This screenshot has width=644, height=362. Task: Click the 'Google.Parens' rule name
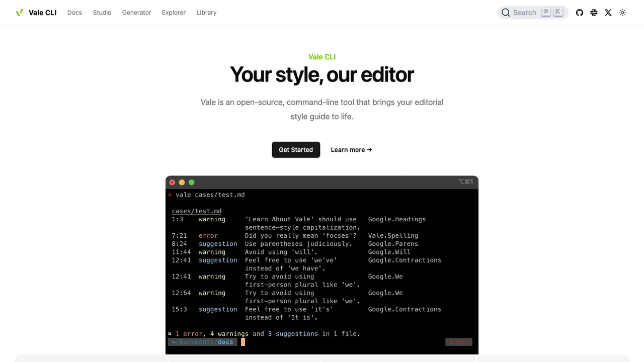[393, 244]
